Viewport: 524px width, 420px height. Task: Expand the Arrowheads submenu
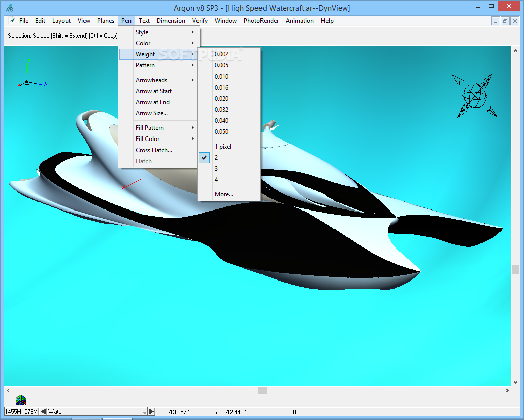[x=159, y=80]
